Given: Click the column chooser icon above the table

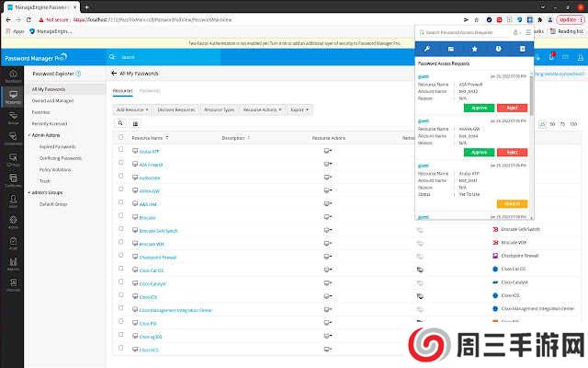Looking at the screenshot, I should click(135, 123).
